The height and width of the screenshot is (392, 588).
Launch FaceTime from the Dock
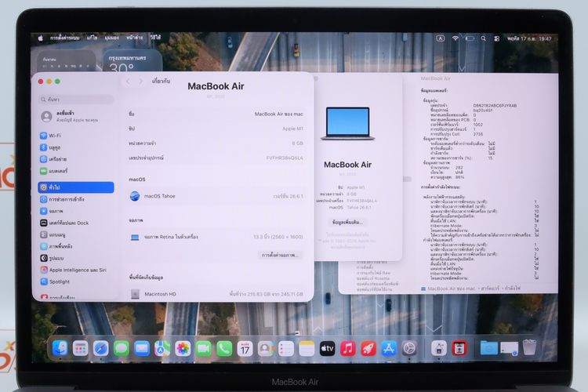[x=203, y=349]
